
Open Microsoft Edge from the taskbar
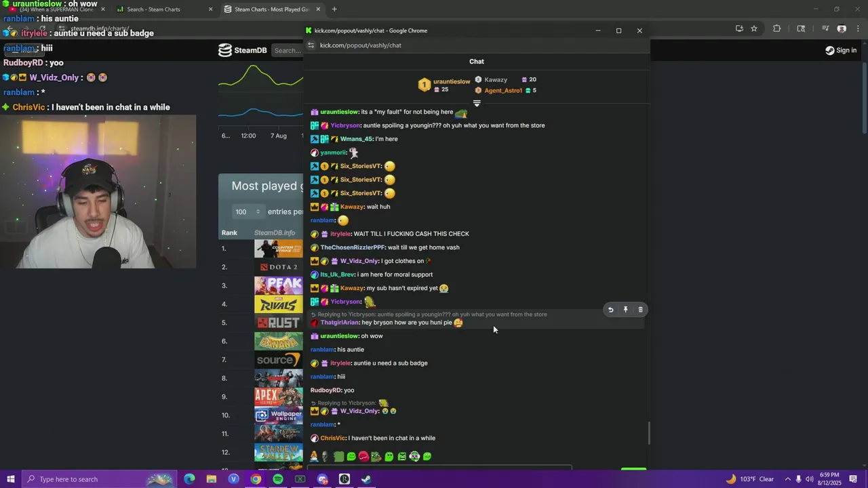[189, 479]
